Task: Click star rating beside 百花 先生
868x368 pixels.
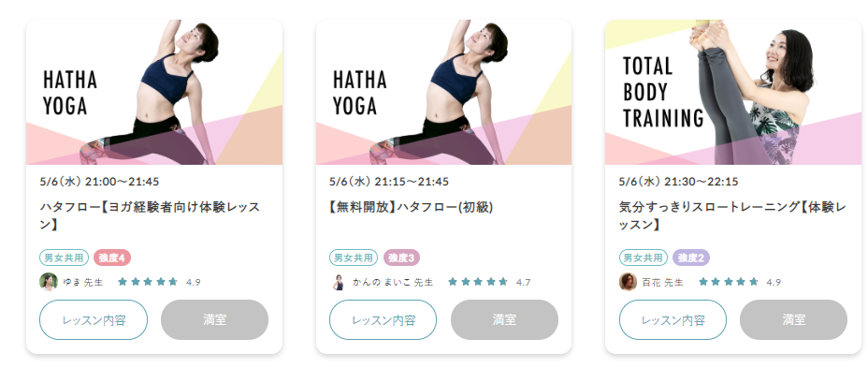Action: [x=729, y=282]
